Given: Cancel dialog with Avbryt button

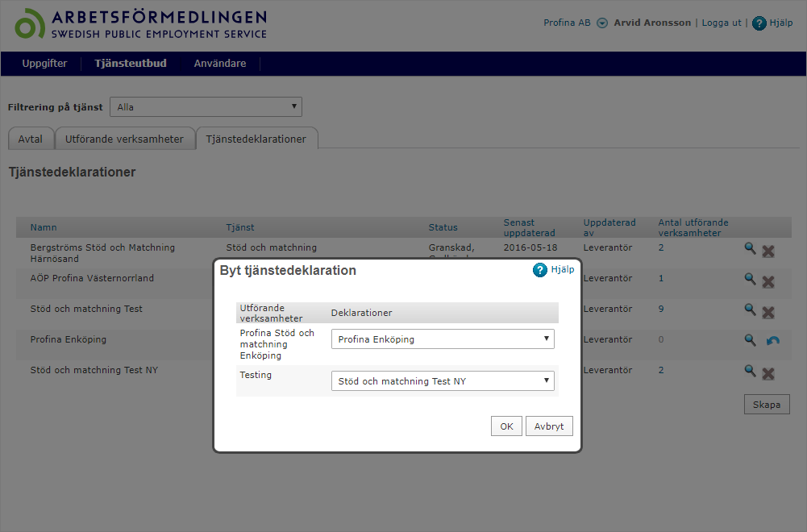Looking at the screenshot, I should coord(549,426).
